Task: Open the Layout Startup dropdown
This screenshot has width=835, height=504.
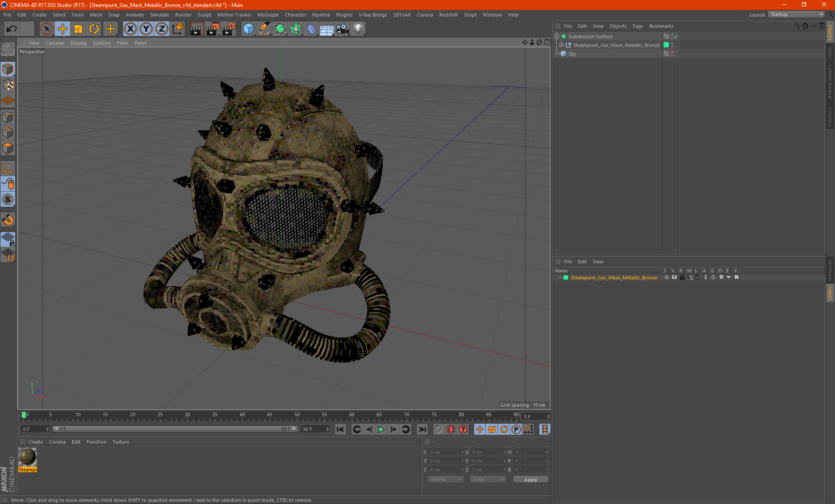Action: (x=796, y=14)
